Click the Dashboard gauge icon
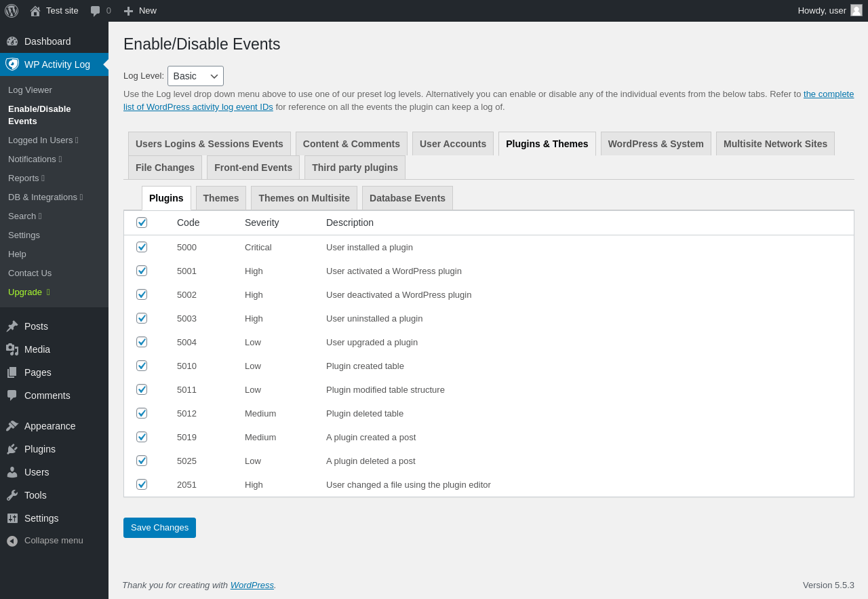This screenshot has width=868, height=599. (x=12, y=41)
